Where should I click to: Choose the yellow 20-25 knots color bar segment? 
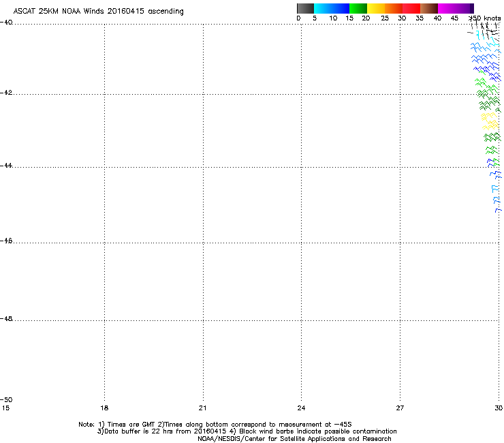[376, 8]
